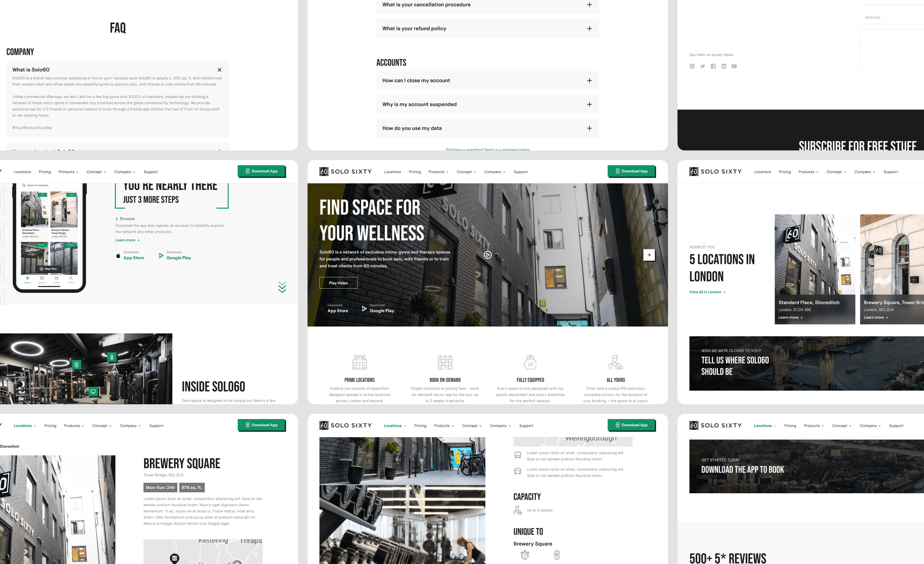This screenshot has width=924, height=564.
Task: Open Products dropdown on the hero page
Action: point(438,172)
